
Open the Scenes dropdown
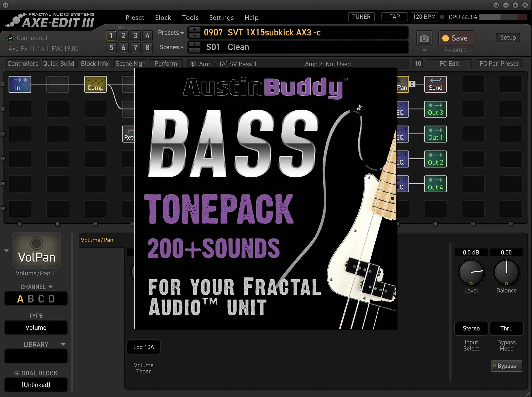pos(171,47)
